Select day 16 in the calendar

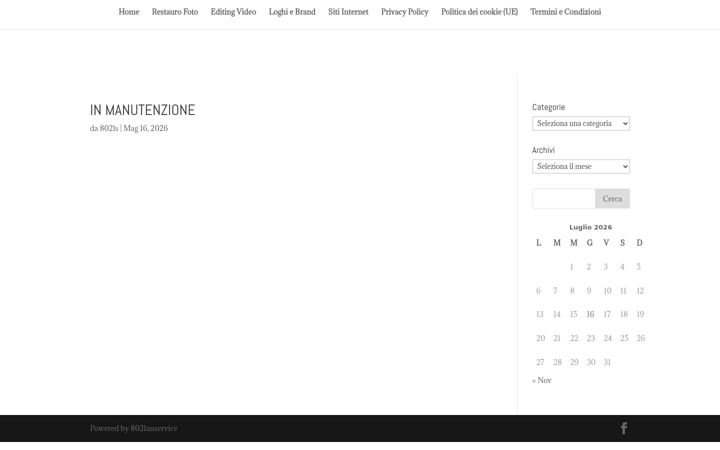(590, 314)
